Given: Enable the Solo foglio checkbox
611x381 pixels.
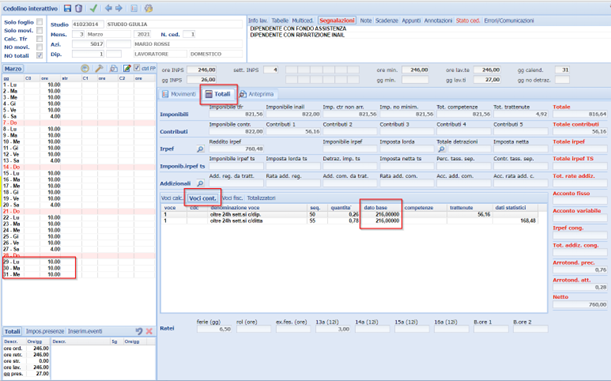Looking at the screenshot, I should tap(39, 22).
